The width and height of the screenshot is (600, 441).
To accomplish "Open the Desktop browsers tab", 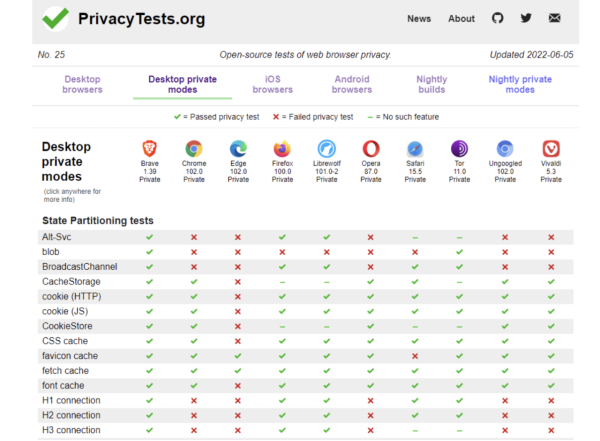I will click(82, 84).
